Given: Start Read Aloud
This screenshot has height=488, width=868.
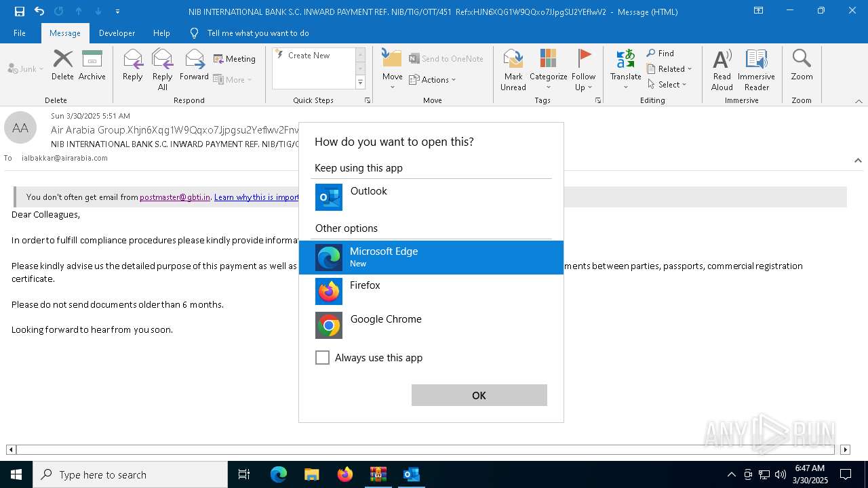Looking at the screenshot, I should coord(722,70).
